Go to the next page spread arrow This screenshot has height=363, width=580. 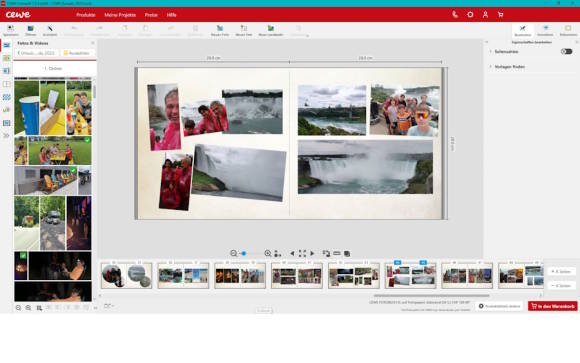coord(312,253)
